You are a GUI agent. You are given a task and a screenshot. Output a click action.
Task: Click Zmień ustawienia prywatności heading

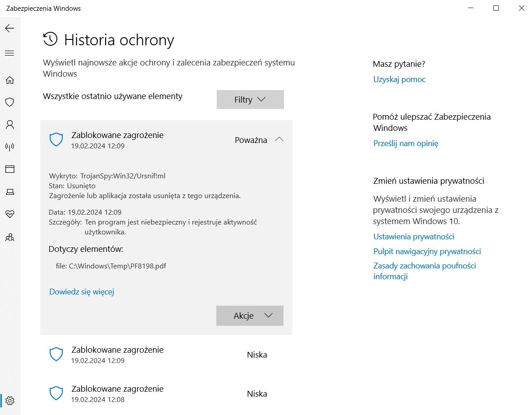[x=429, y=181]
